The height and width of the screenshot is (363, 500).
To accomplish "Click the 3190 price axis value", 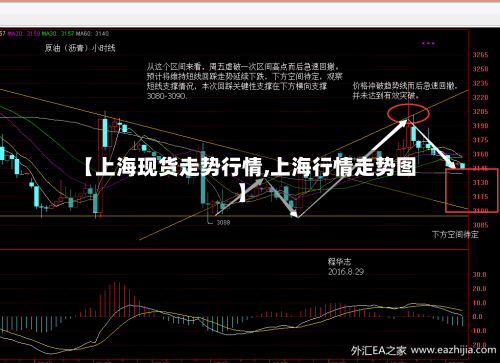I will coord(480,126).
